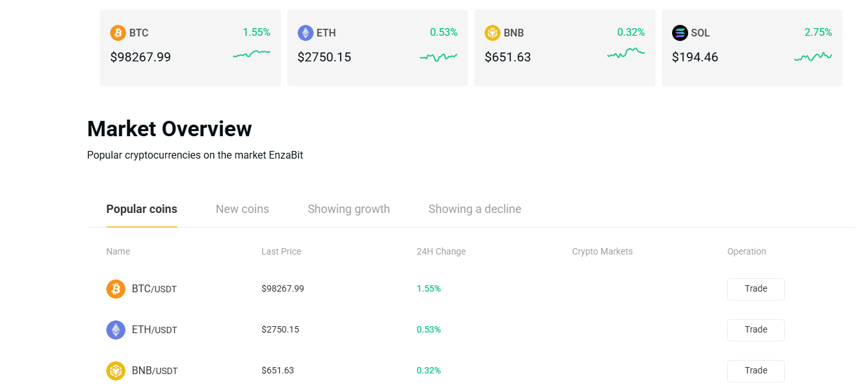Click the Bitcoin icon in top card
The width and height of the screenshot is (868, 392).
[x=118, y=33]
